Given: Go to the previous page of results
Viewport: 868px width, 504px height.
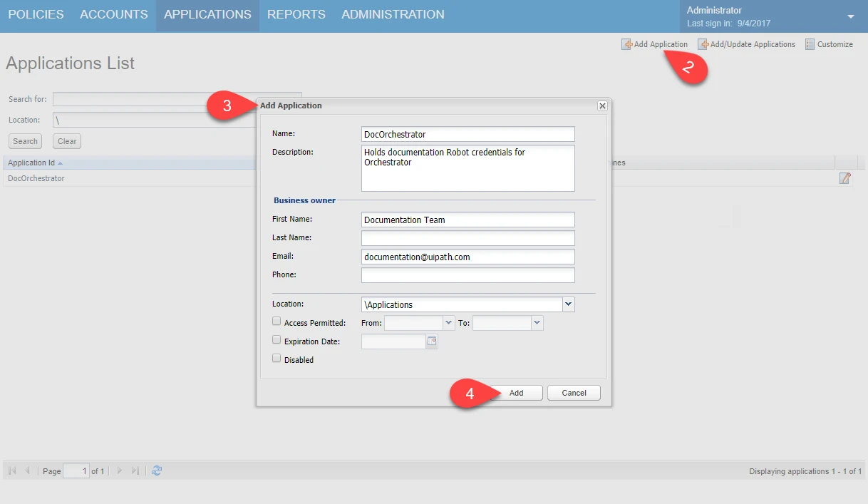Looking at the screenshot, I should pos(28,471).
